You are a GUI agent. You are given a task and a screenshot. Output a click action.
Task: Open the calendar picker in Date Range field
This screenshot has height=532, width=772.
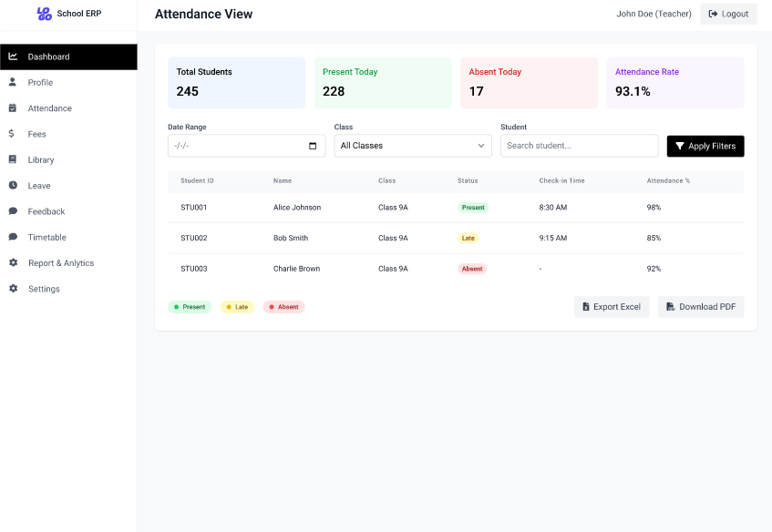313,146
